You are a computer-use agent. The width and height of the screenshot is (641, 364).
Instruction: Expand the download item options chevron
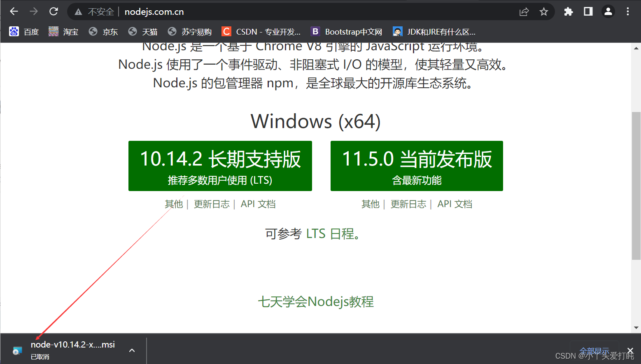pyautogui.click(x=132, y=350)
